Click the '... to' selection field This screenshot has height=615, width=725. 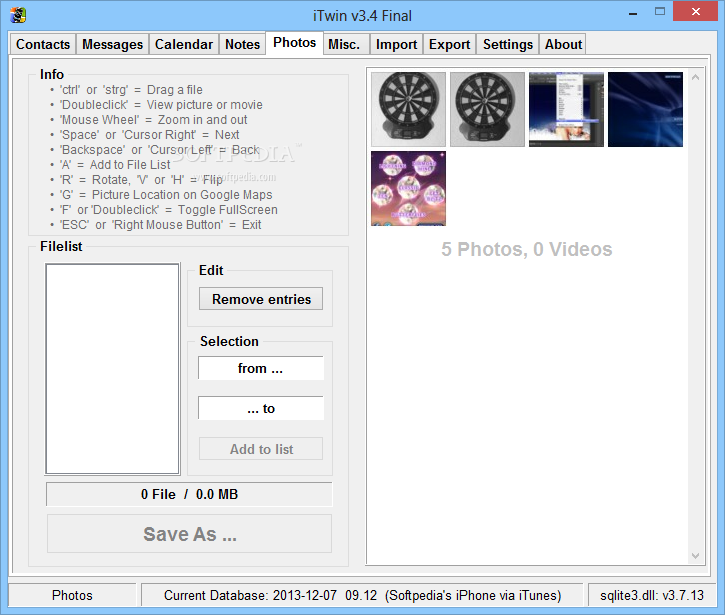[261, 408]
